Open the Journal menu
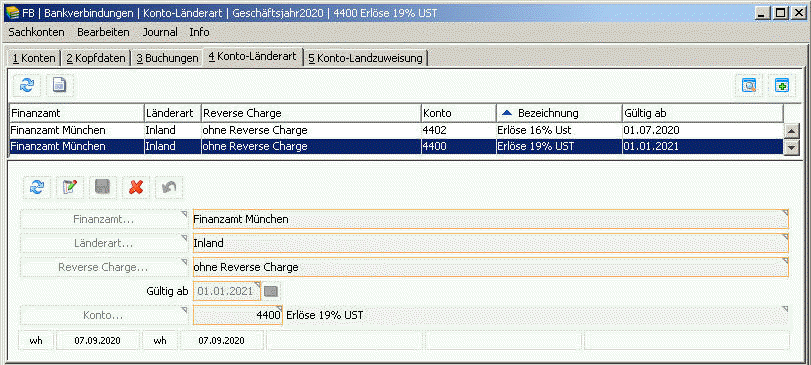The width and height of the screenshot is (811, 365). point(160,32)
